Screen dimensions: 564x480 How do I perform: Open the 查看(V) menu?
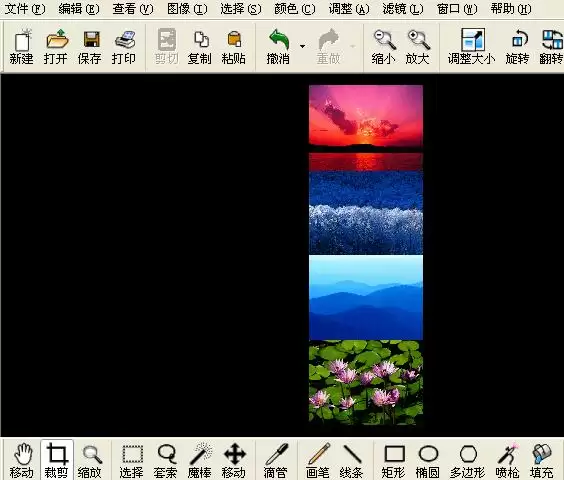133,9
